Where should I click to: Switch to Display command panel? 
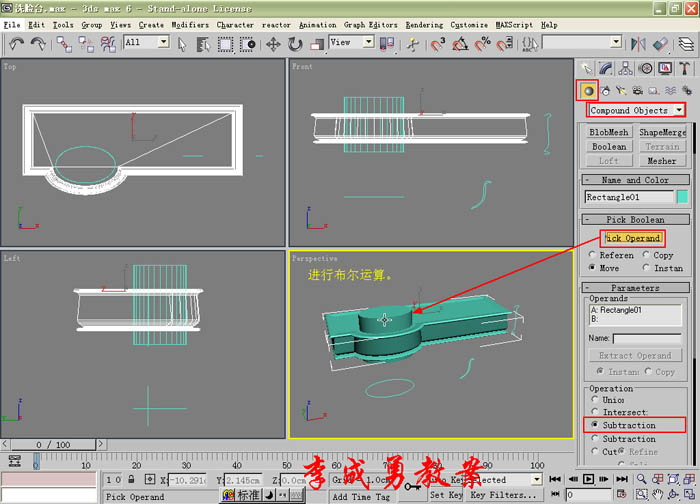point(665,68)
